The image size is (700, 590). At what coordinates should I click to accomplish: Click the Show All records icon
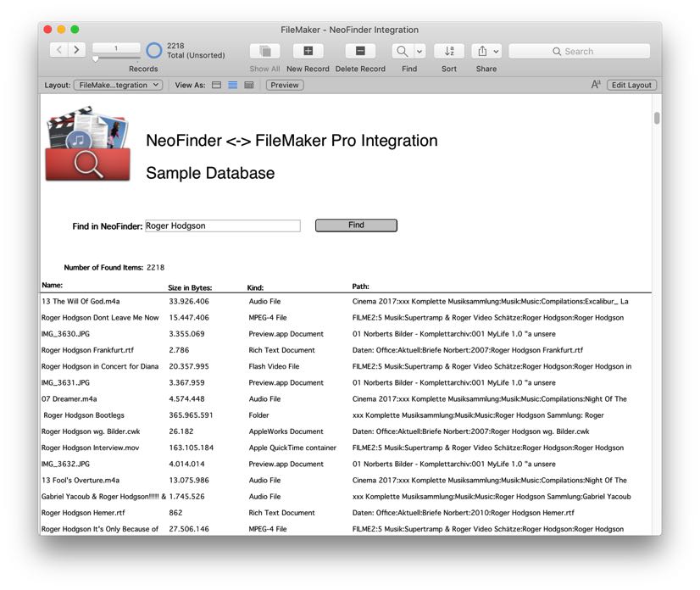tap(264, 51)
